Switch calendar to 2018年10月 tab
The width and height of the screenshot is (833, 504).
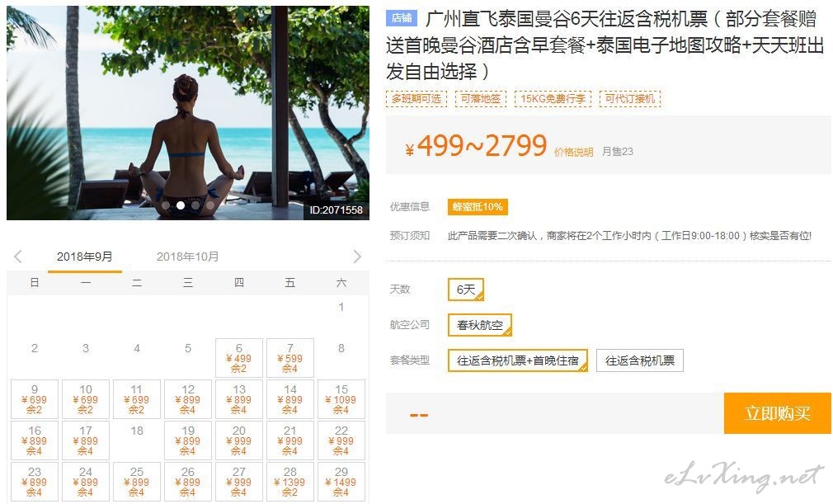(x=187, y=257)
